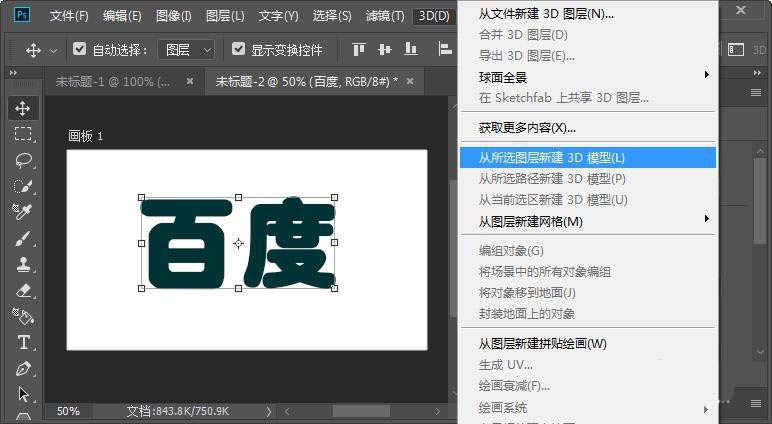Image resolution: width=772 pixels, height=424 pixels.
Task: Select the Brush tool
Action: (x=23, y=238)
